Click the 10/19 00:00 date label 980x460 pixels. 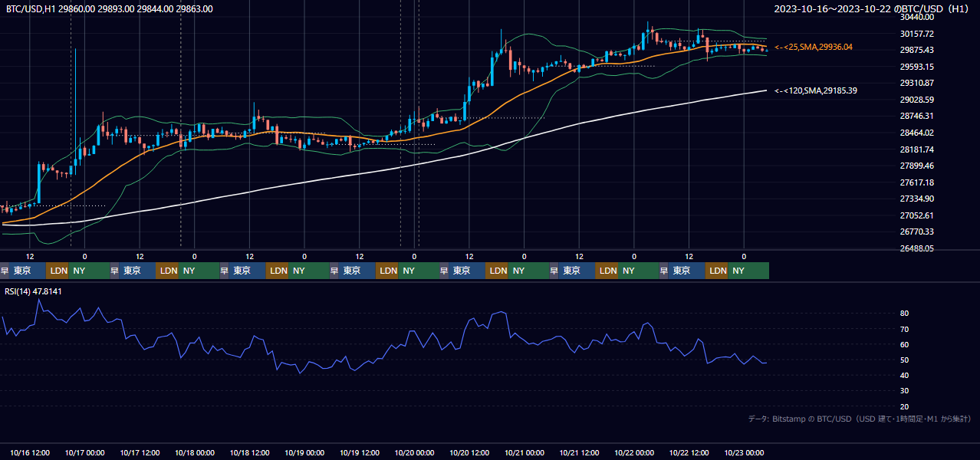click(x=304, y=452)
